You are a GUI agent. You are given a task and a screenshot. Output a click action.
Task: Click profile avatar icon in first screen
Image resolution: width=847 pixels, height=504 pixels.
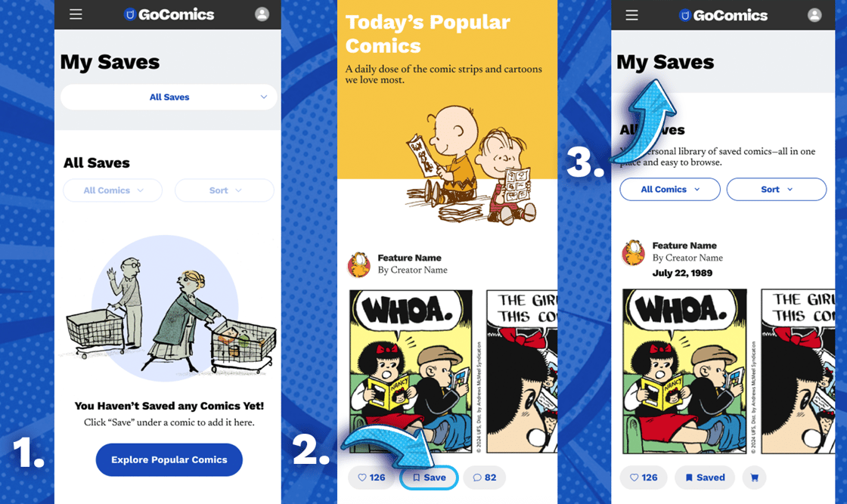262,14
